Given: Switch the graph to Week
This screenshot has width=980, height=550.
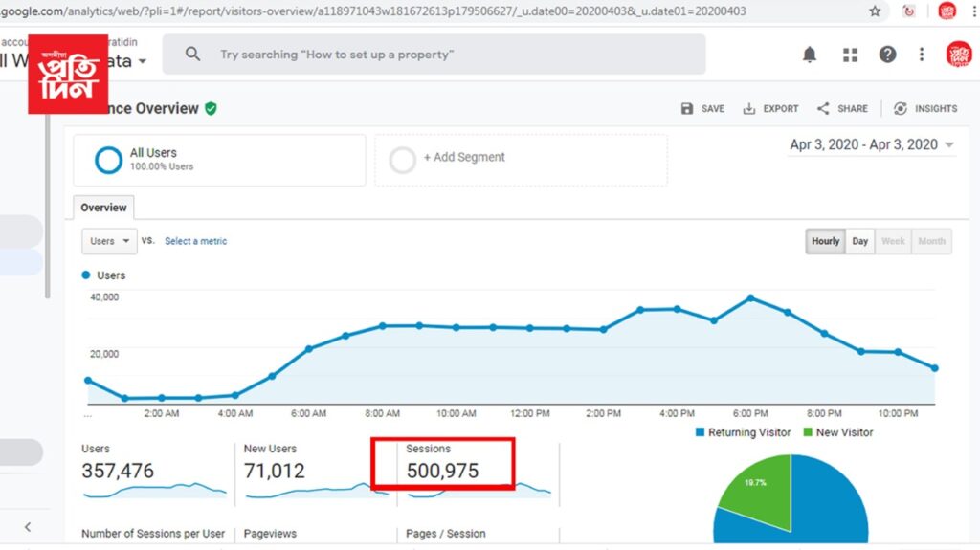Looking at the screenshot, I should pos(893,241).
